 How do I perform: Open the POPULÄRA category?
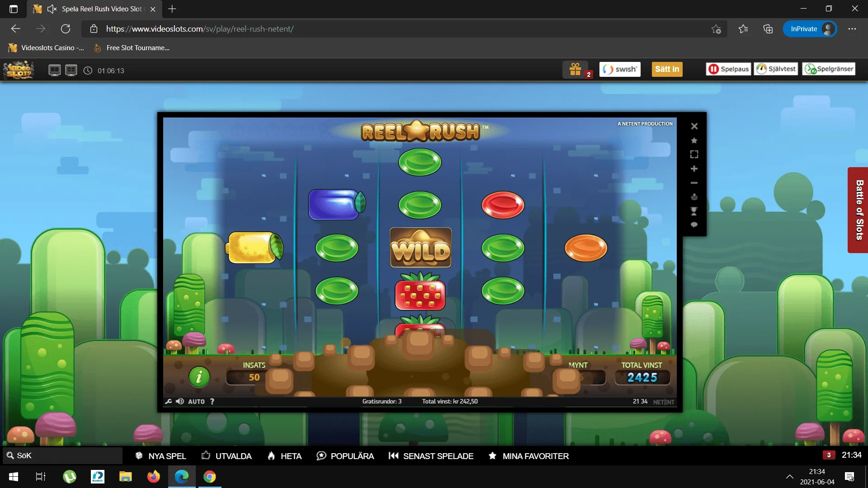345,456
